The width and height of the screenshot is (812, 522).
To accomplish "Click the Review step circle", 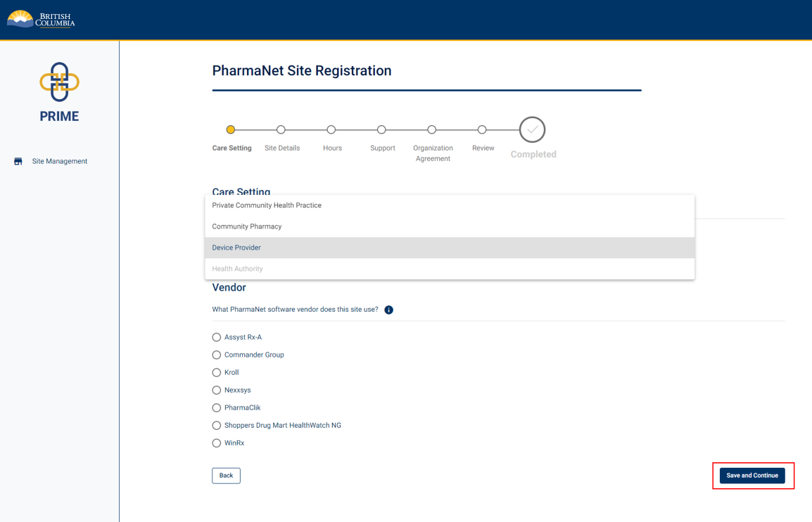I will pos(482,129).
